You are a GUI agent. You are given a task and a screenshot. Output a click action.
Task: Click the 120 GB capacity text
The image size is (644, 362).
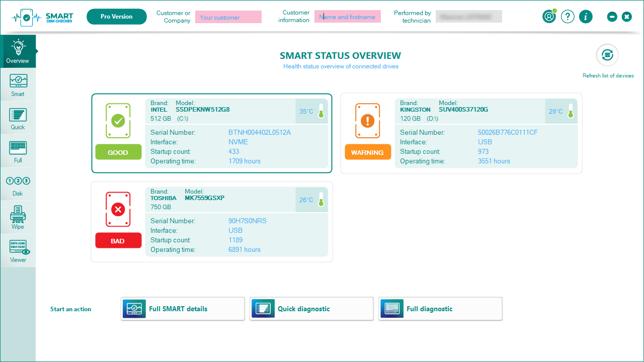[x=411, y=119]
